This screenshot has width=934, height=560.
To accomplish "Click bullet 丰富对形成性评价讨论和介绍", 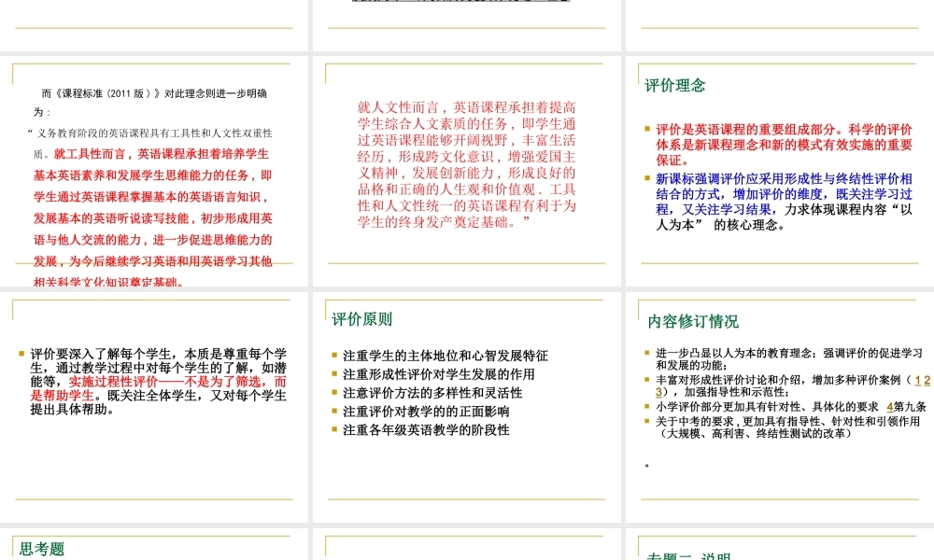I will [x=793, y=385].
